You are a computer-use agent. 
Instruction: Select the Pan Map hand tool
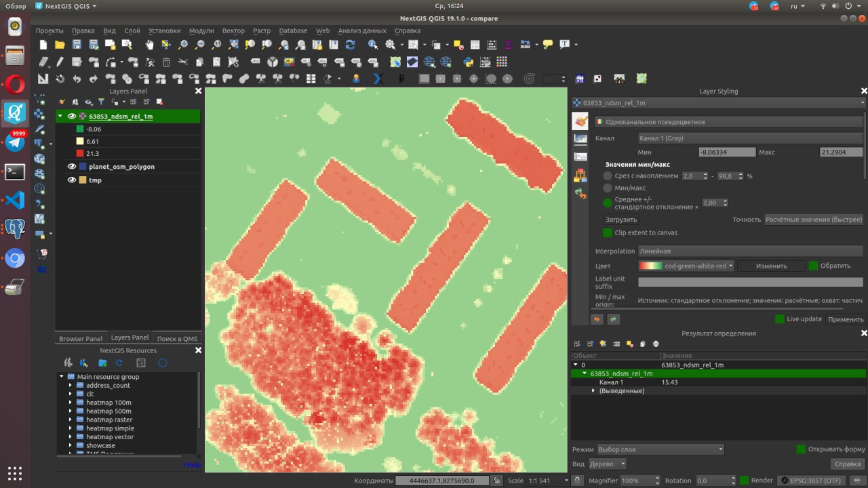coord(149,45)
